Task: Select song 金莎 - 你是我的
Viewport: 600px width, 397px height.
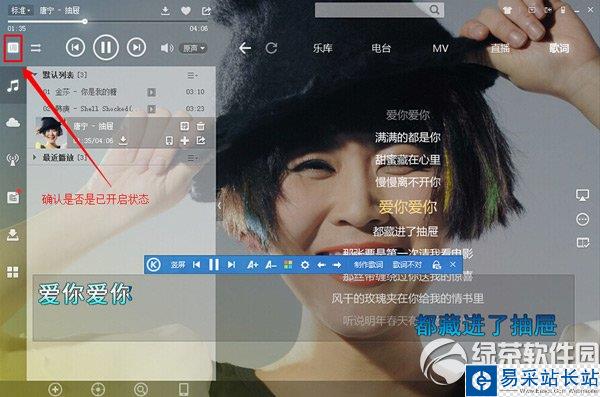Action: [x=122, y=92]
